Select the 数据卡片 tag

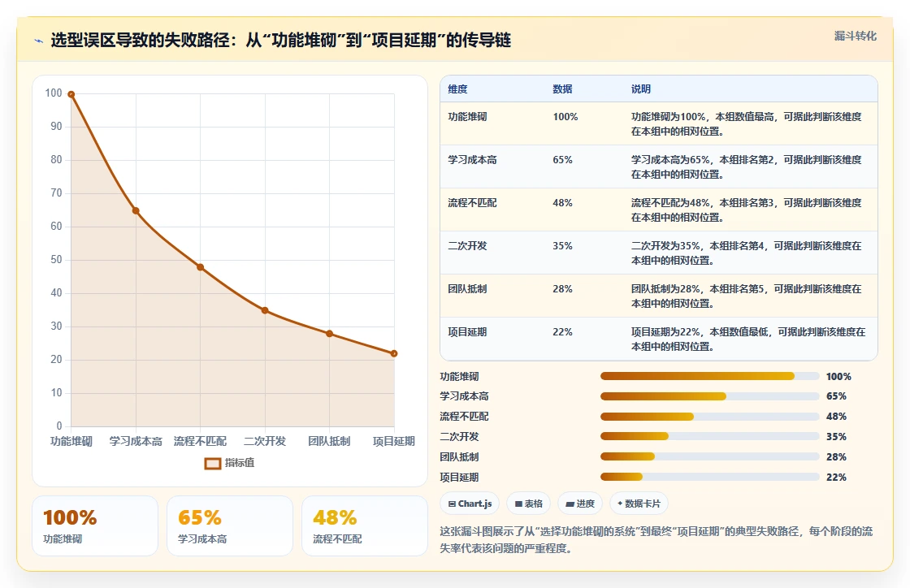tap(639, 504)
